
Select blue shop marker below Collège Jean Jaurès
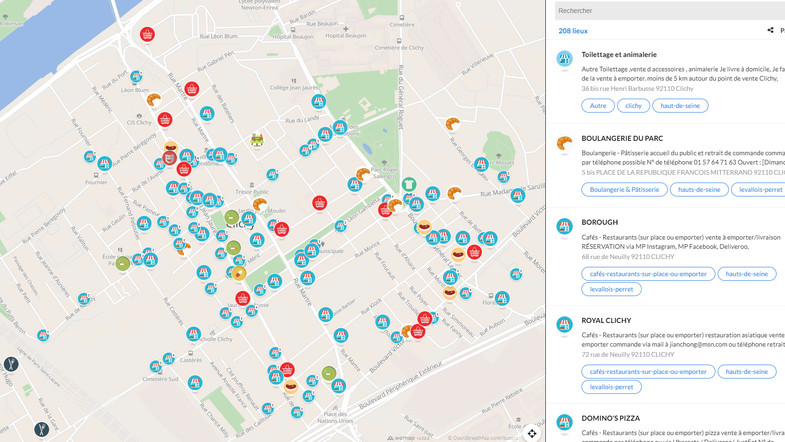point(318,102)
